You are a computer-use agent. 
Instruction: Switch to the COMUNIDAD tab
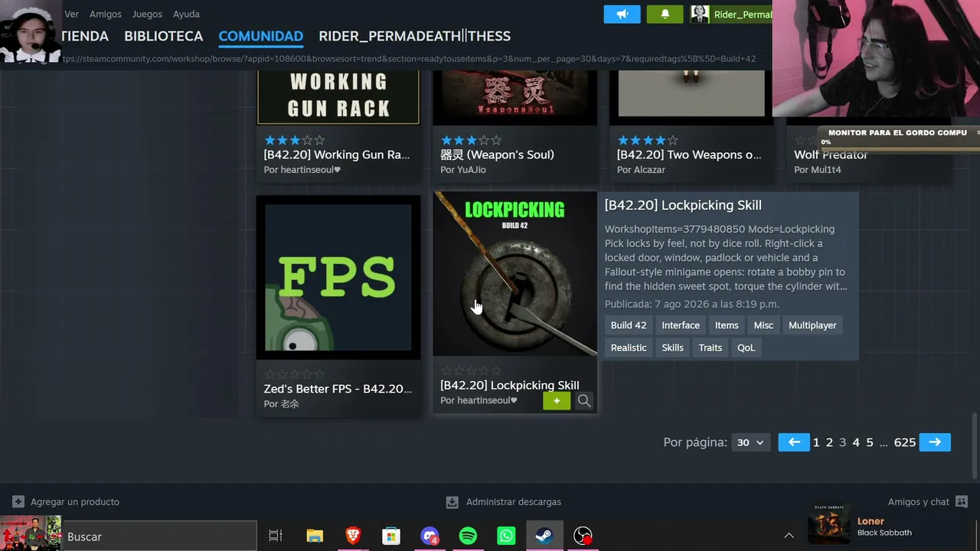point(260,36)
